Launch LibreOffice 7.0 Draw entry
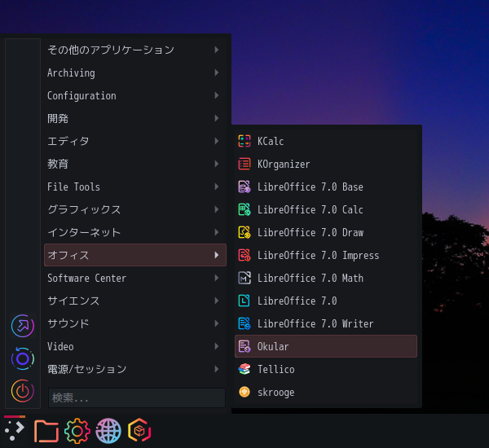The width and height of the screenshot is (489, 448). click(326, 232)
